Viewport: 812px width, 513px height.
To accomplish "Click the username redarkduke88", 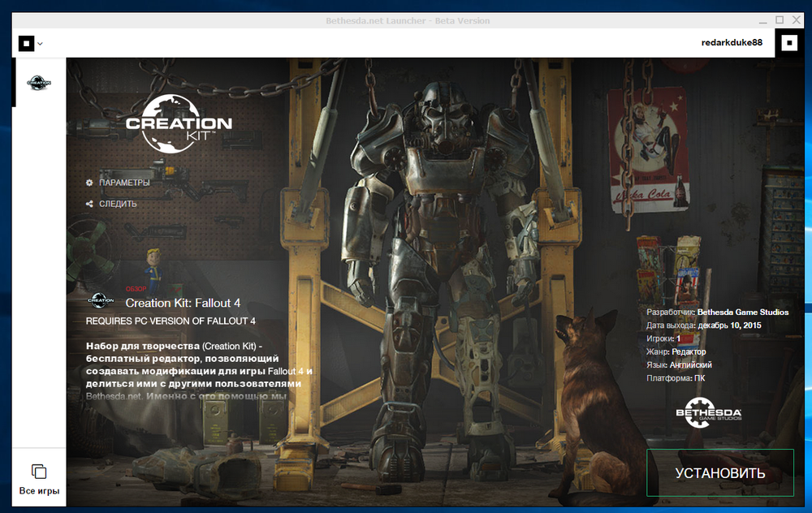I will pyautogui.click(x=732, y=42).
